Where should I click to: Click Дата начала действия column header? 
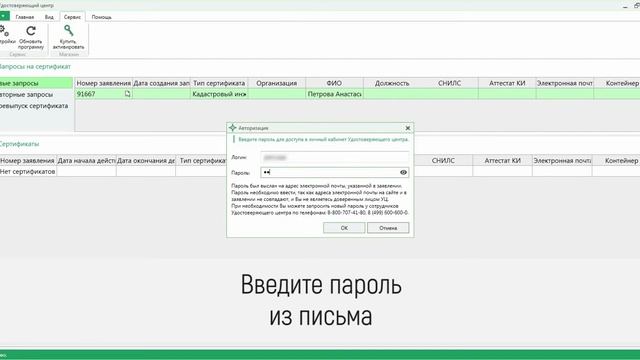pos(87,161)
